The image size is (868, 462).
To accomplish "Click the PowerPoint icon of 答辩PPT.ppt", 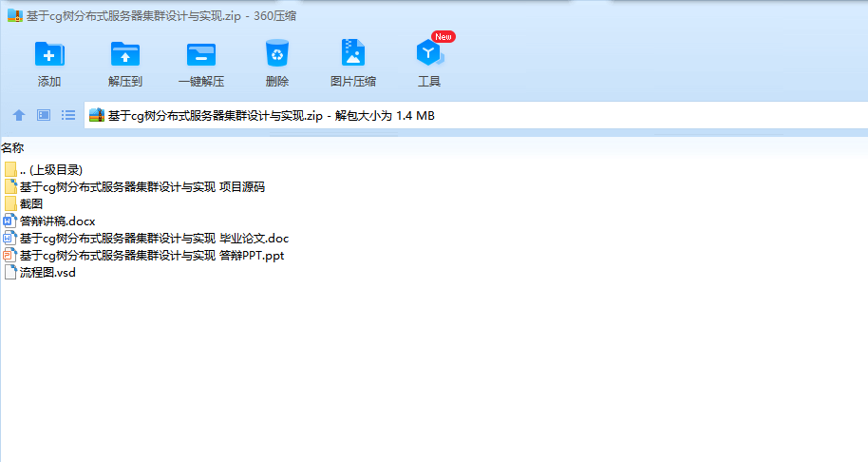I will click(x=9, y=256).
